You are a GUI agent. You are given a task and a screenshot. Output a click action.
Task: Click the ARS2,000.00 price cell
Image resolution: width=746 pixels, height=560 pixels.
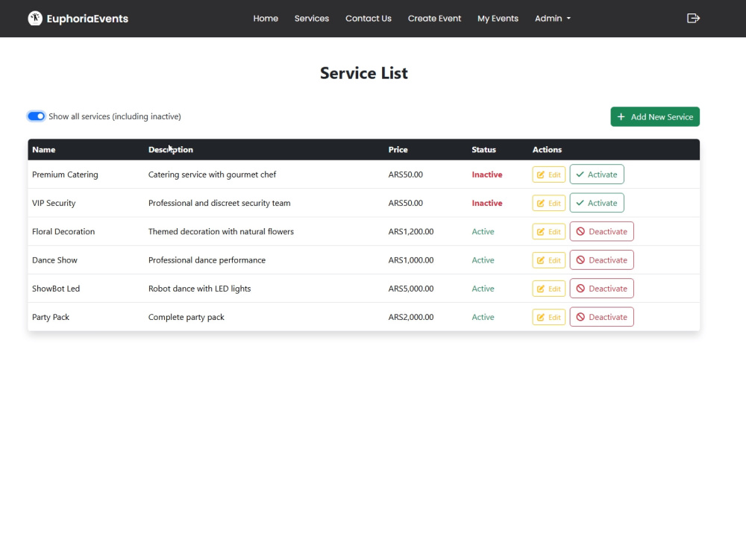pos(411,317)
